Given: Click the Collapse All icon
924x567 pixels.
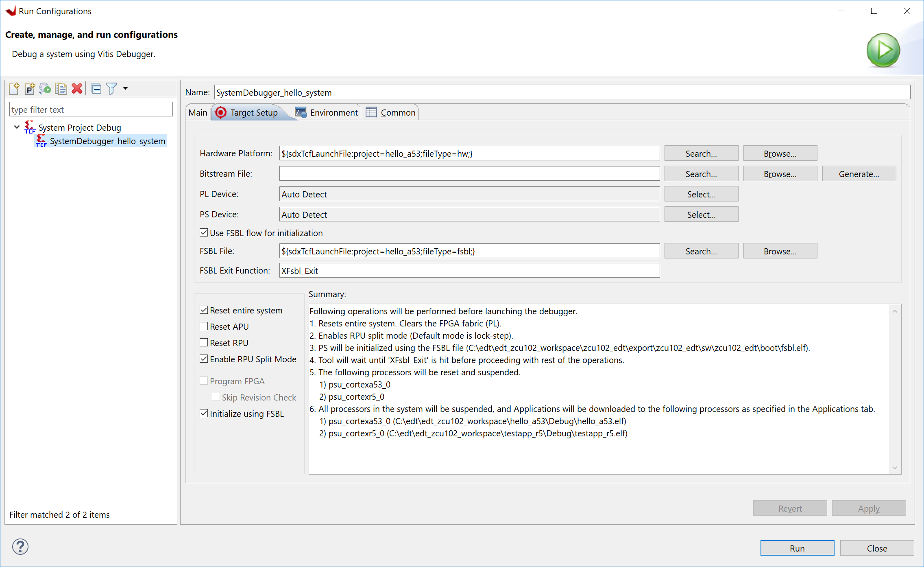Looking at the screenshot, I should [x=96, y=88].
